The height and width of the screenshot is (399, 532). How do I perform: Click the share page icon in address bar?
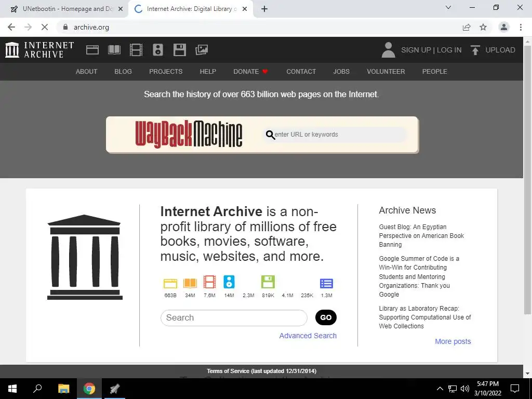pyautogui.click(x=467, y=27)
